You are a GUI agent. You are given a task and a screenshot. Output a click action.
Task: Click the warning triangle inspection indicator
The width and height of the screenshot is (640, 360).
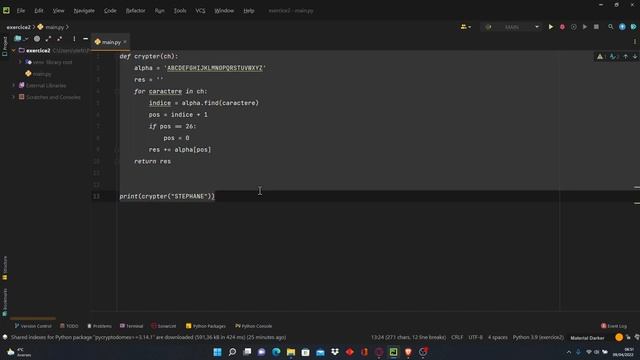(x=600, y=57)
